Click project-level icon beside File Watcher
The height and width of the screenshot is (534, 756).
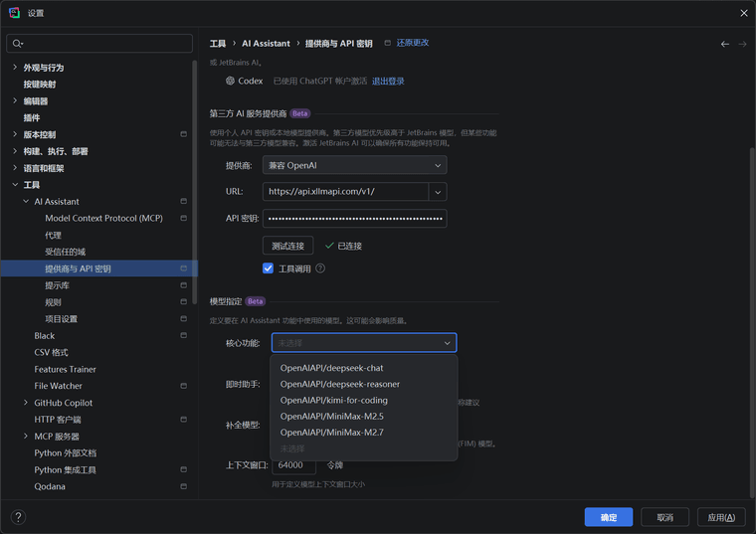point(183,386)
